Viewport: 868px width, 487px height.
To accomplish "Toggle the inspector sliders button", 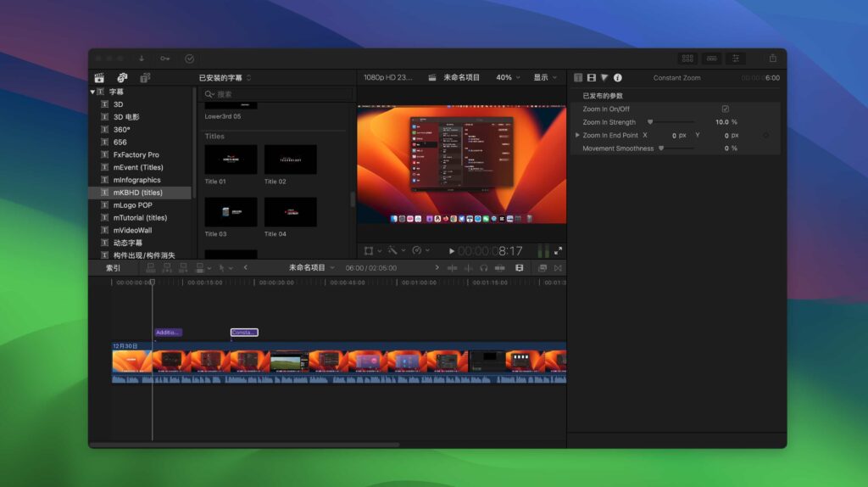I will pos(736,59).
